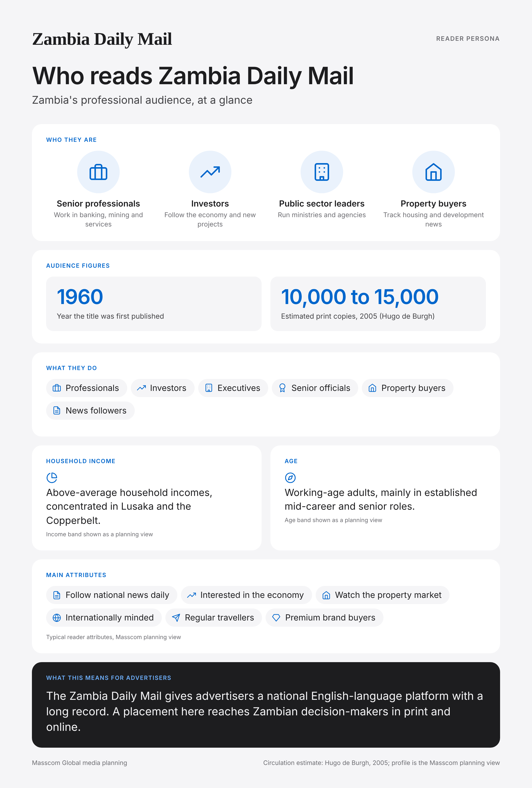The image size is (532, 788).
Task: Click the briefcase icon above Senior professionals
Action: [x=98, y=172]
